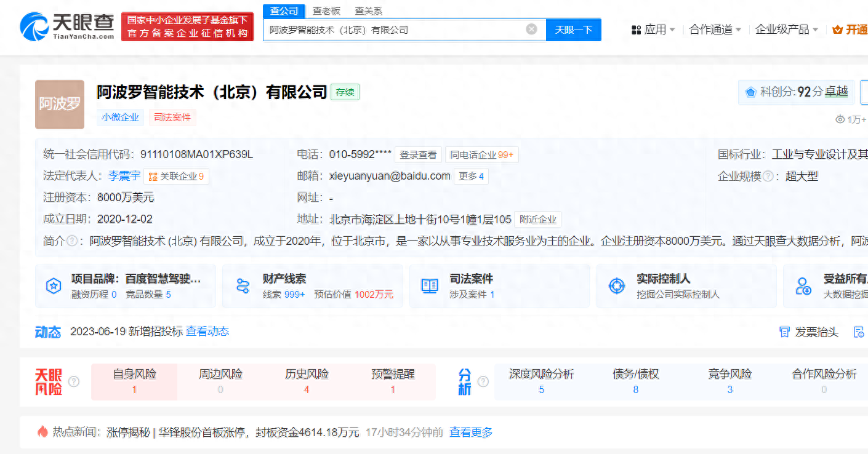Select the 周边风险 tab
This screenshot has height=454, width=868.
point(220,382)
